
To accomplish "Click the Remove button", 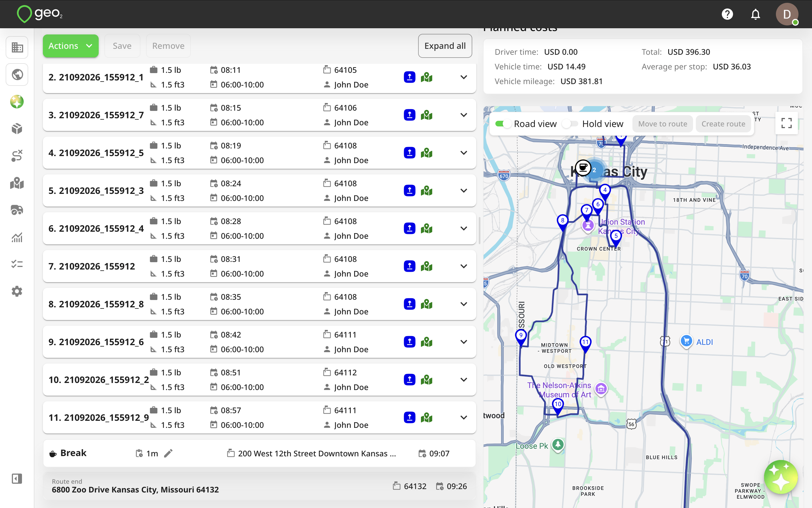I will coord(168,46).
